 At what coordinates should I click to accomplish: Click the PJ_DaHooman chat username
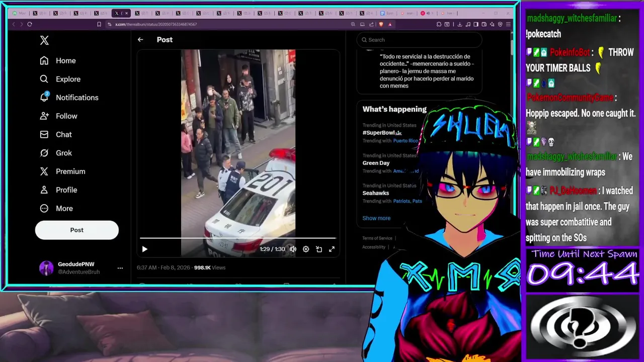573,191
